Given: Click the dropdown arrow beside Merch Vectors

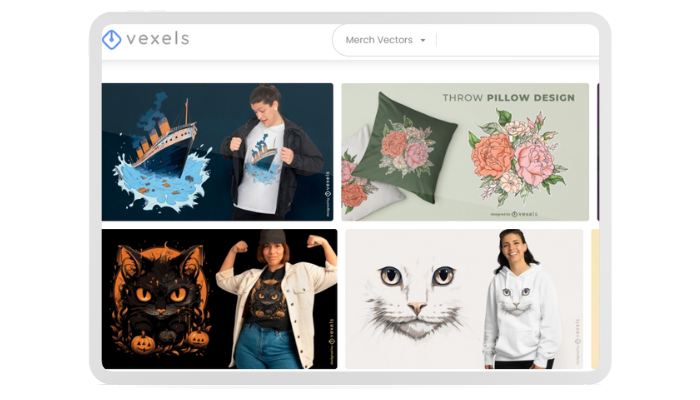Looking at the screenshot, I should (423, 40).
